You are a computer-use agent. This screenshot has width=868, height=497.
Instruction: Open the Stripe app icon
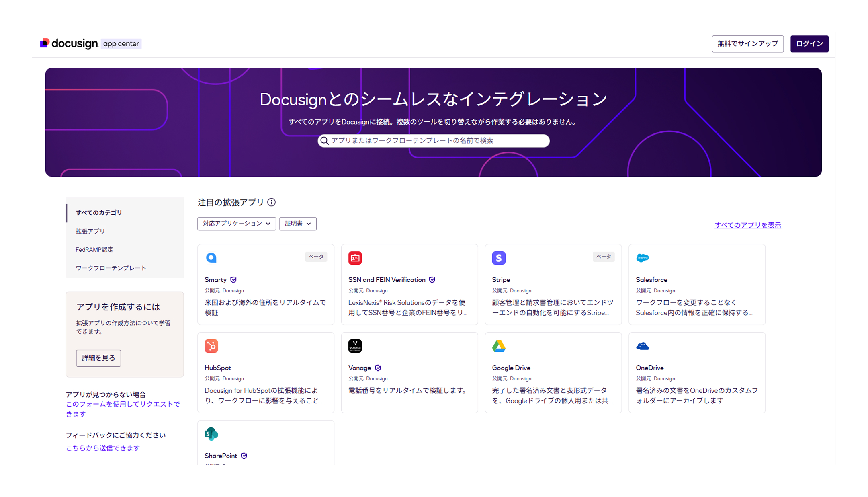[499, 258]
